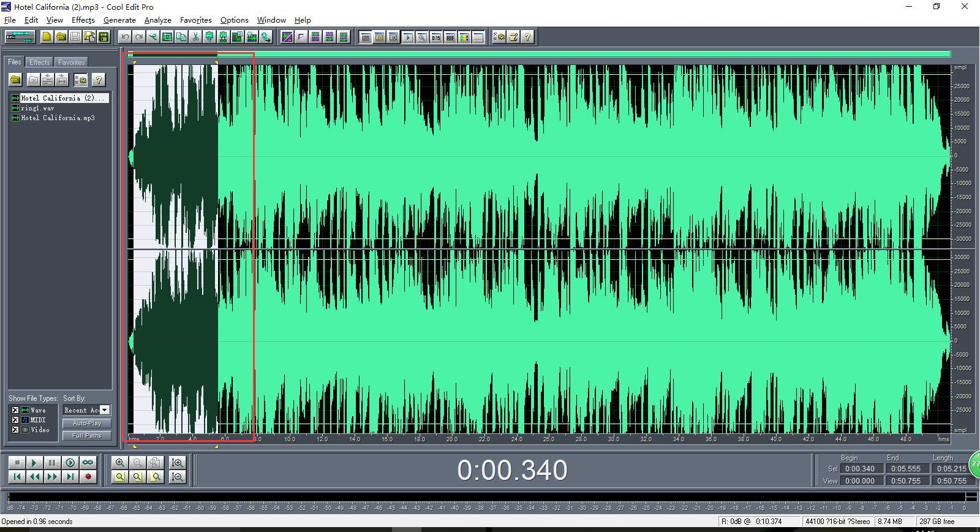Image resolution: width=980 pixels, height=532 pixels.
Task: Click the Full Paths button
Action: pyautogui.click(x=86, y=436)
